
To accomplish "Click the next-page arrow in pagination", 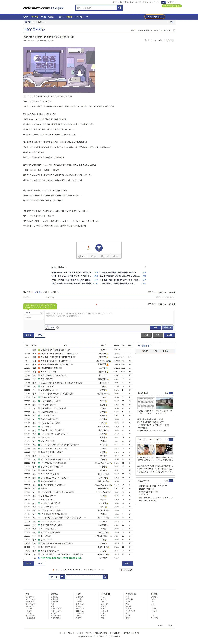I will (99, 570).
